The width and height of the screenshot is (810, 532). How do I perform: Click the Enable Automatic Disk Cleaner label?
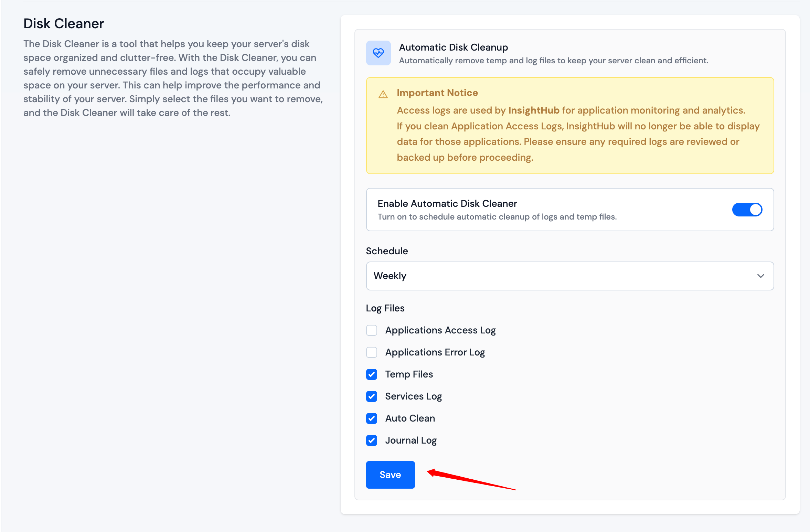pos(447,203)
